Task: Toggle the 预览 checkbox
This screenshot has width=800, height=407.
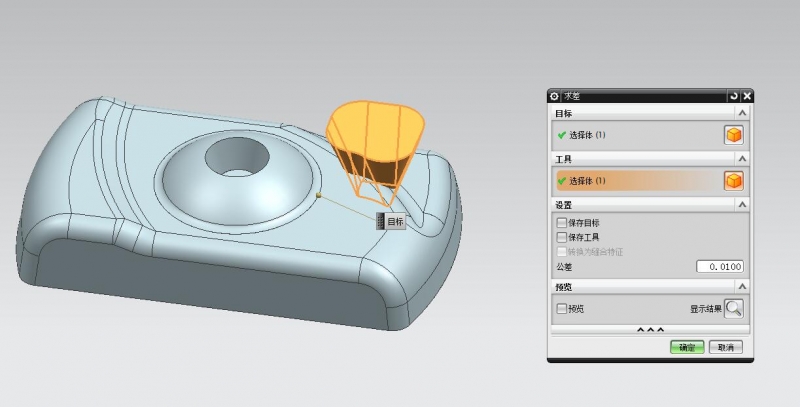Action: click(561, 309)
